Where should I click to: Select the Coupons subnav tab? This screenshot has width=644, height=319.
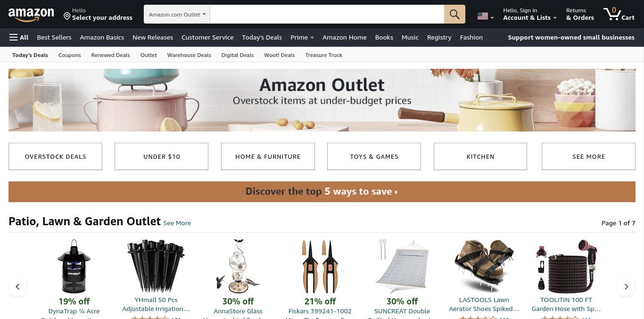[70, 55]
